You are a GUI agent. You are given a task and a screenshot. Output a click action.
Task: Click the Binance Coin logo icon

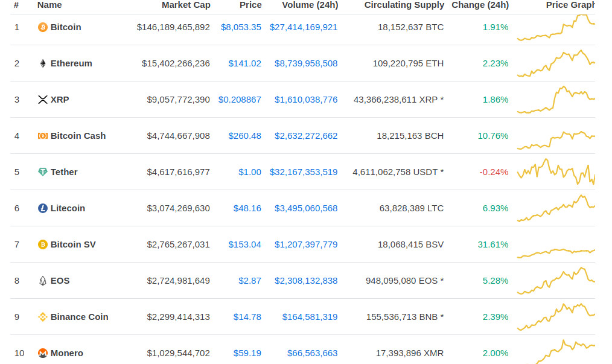click(x=42, y=317)
